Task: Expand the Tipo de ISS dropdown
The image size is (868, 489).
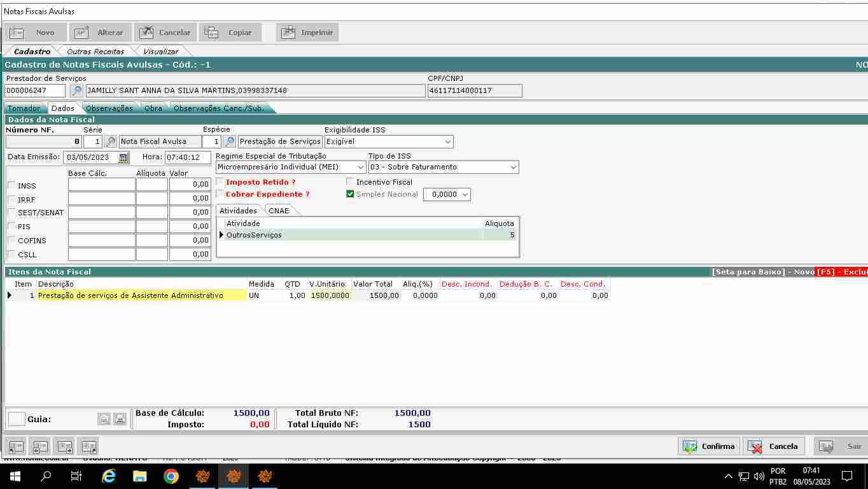Action: pyautogui.click(x=513, y=167)
